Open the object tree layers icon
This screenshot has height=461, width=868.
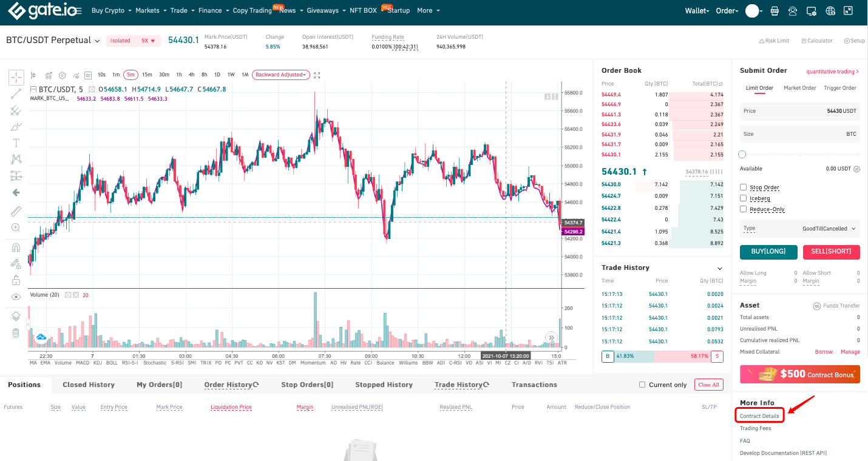point(16,316)
